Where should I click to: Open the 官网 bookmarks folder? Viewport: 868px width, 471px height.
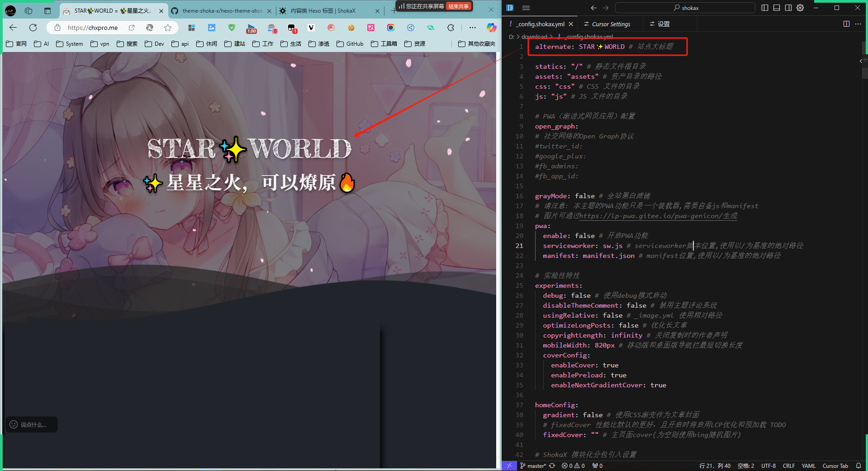pos(17,44)
